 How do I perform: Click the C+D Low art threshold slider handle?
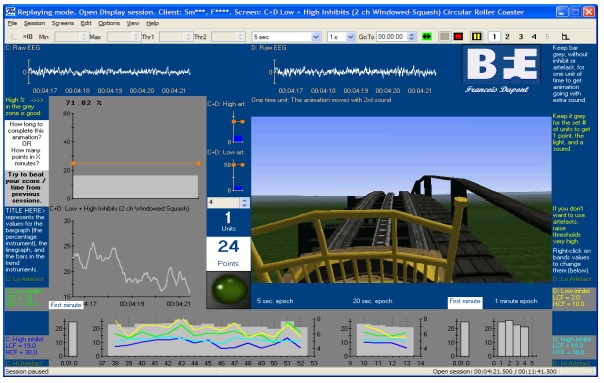[x=238, y=165]
